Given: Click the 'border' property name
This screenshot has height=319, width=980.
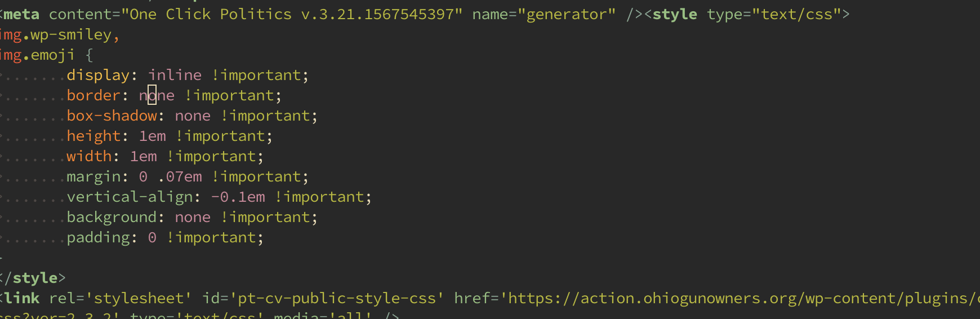Looking at the screenshot, I should click(93, 95).
